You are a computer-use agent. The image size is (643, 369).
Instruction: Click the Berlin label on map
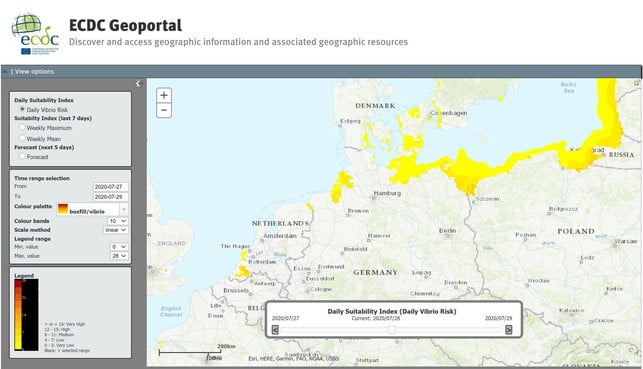(447, 231)
